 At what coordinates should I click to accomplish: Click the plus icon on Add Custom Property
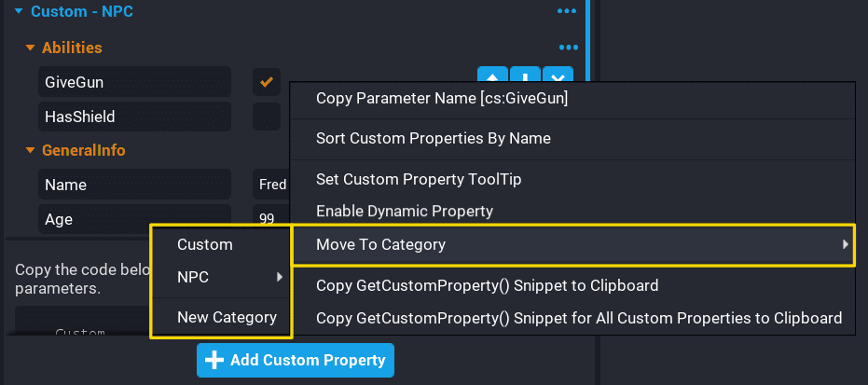[214, 361]
